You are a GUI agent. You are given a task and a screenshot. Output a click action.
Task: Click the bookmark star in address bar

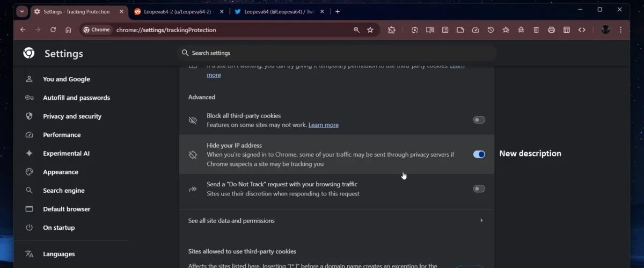point(370,30)
